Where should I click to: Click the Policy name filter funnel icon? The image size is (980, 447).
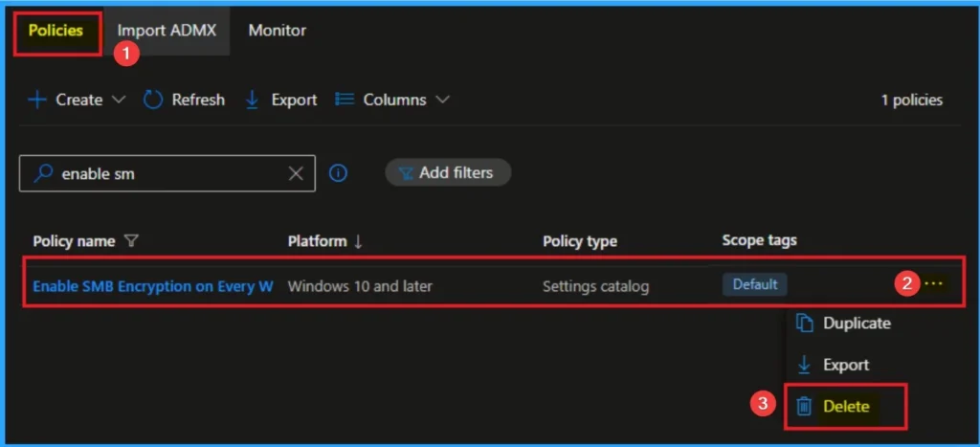(x=131, y=241)
